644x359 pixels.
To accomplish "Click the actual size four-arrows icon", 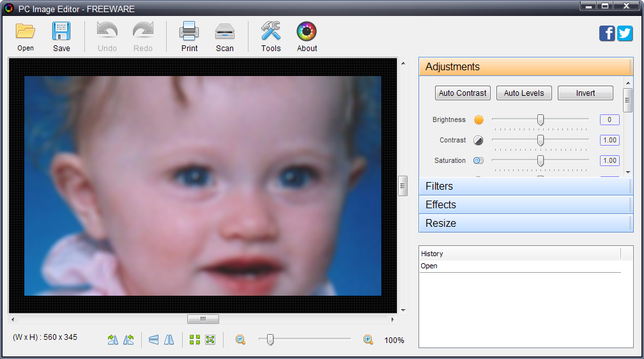I will [x=195, y=340].
